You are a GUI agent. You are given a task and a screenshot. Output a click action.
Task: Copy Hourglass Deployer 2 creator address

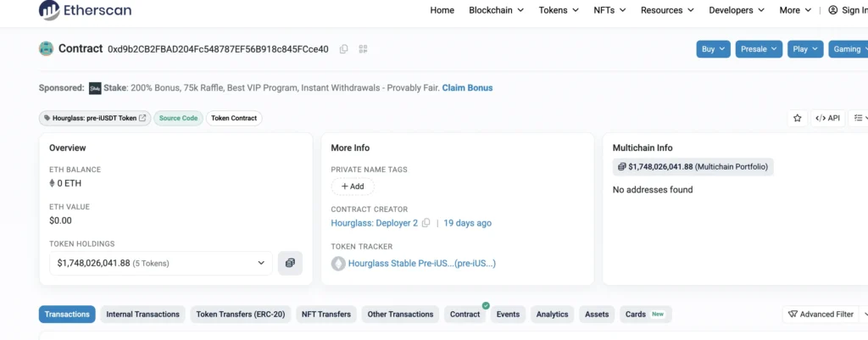click(x=426, y=223)
